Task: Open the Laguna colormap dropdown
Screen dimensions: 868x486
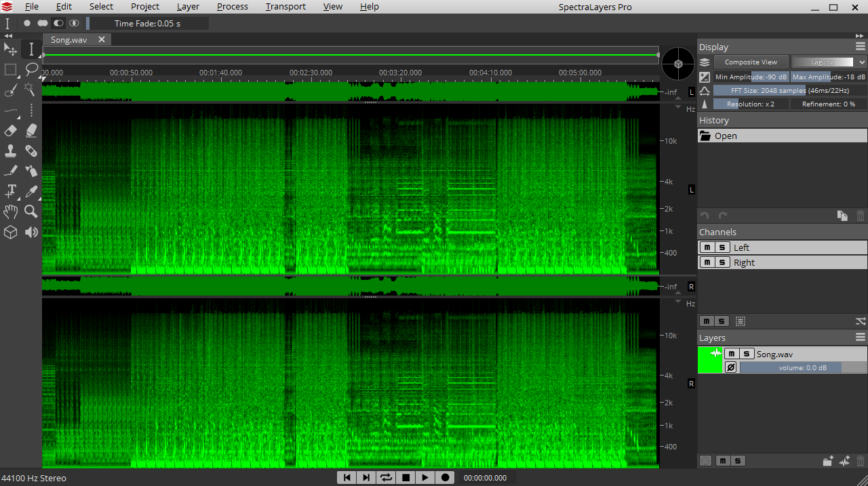Action: pyautogui.click(x=829, y=62)
